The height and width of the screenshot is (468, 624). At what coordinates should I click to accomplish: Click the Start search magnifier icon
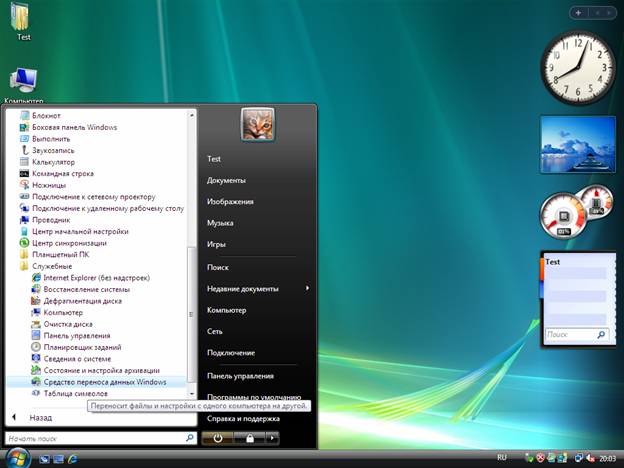click(x=190, y=438)
